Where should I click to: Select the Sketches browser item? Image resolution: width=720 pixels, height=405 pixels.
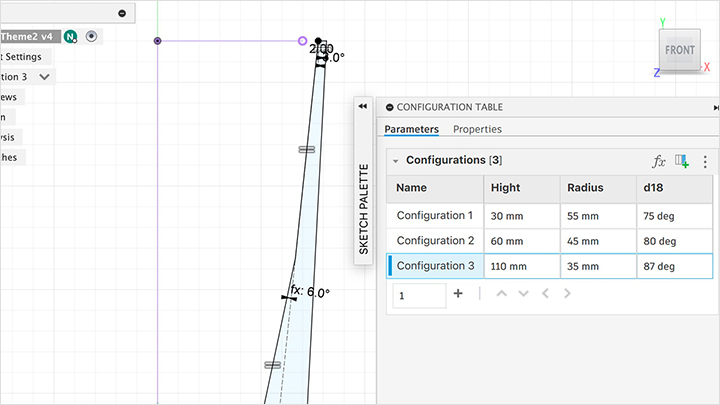click(x=9, y=158)
